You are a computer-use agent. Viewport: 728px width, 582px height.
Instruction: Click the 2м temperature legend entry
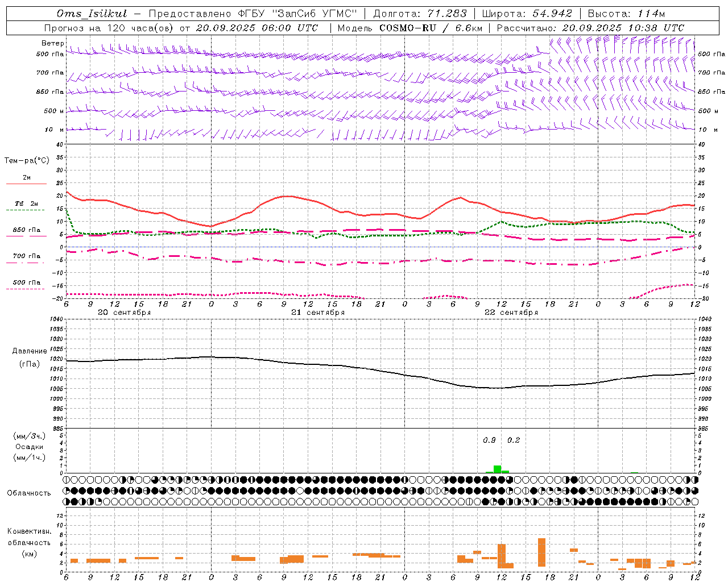[x=27, y=177]
